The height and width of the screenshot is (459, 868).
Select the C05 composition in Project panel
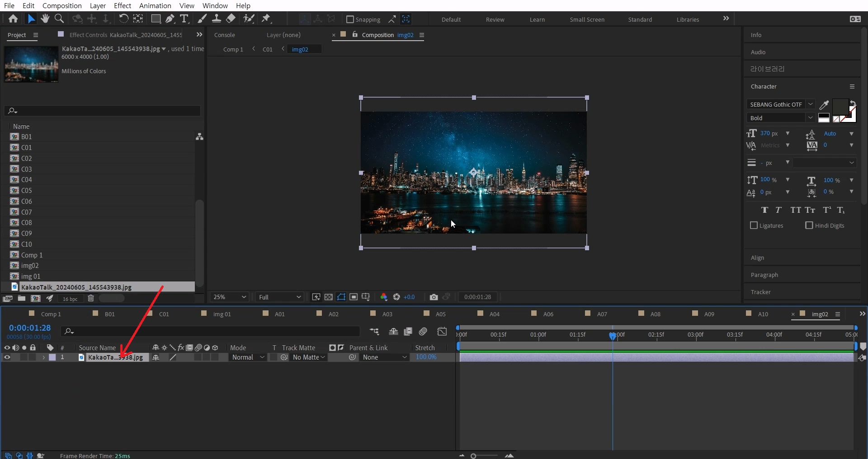pos(26,191)
